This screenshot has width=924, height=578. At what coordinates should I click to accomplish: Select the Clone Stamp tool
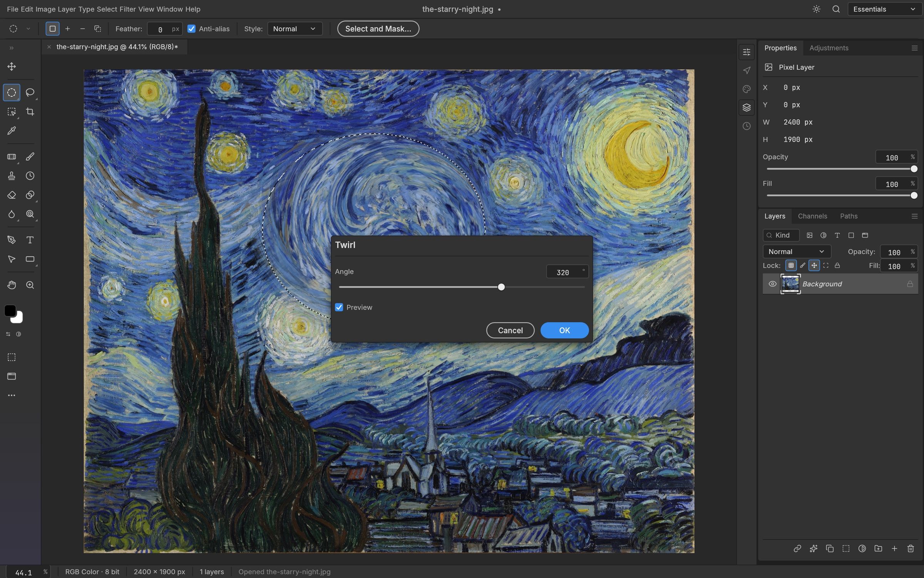click(x=12, y=176)
